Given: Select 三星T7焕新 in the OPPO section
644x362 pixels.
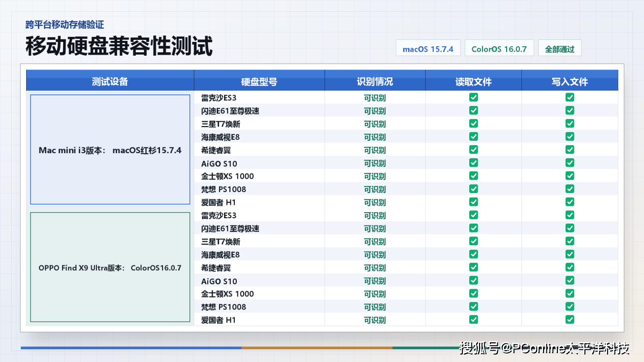Looking at the screenshot, I should click(x=221, y=242).
